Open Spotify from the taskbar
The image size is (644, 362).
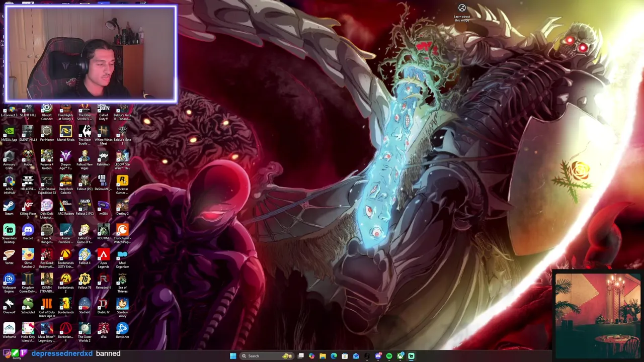click(389, 356)
